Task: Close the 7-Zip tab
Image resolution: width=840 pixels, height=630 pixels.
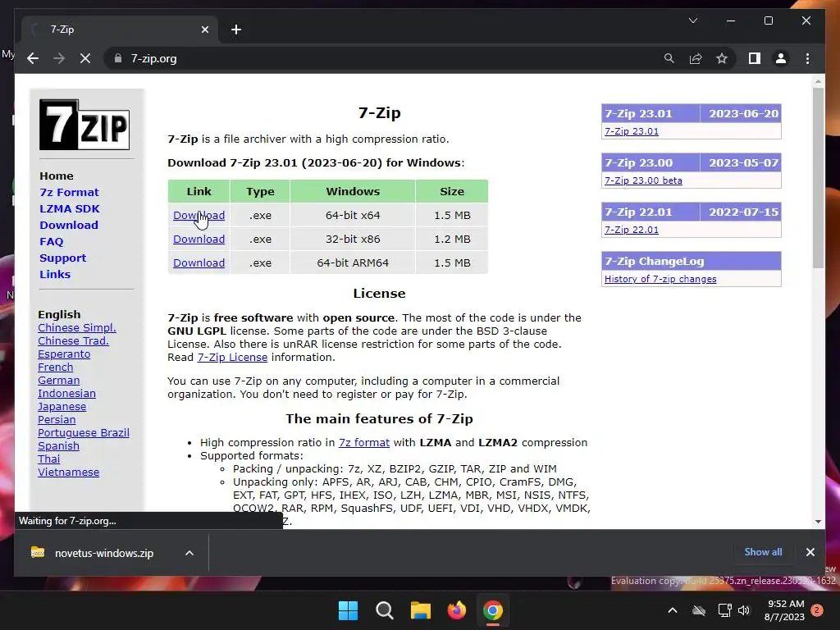Action: (204, 30)
